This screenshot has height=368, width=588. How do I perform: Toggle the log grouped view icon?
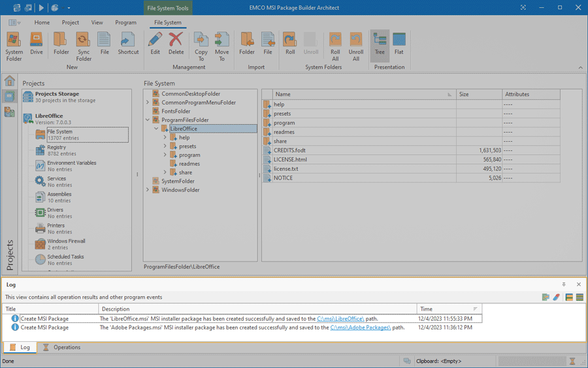(569, 297)
